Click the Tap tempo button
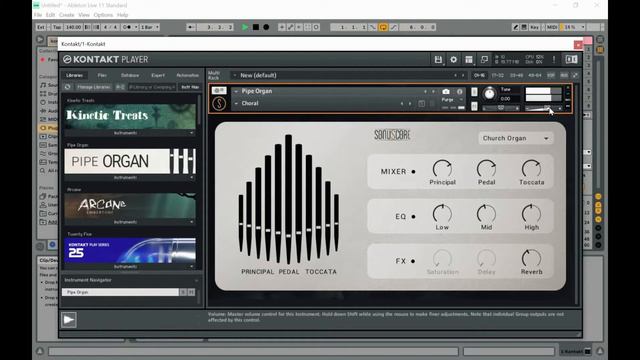The image size is (640, 360). (56, 27)
